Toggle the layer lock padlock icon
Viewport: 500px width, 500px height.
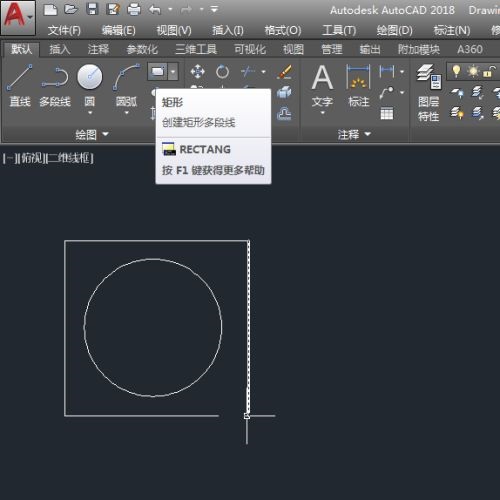click(x=489, y=71)
